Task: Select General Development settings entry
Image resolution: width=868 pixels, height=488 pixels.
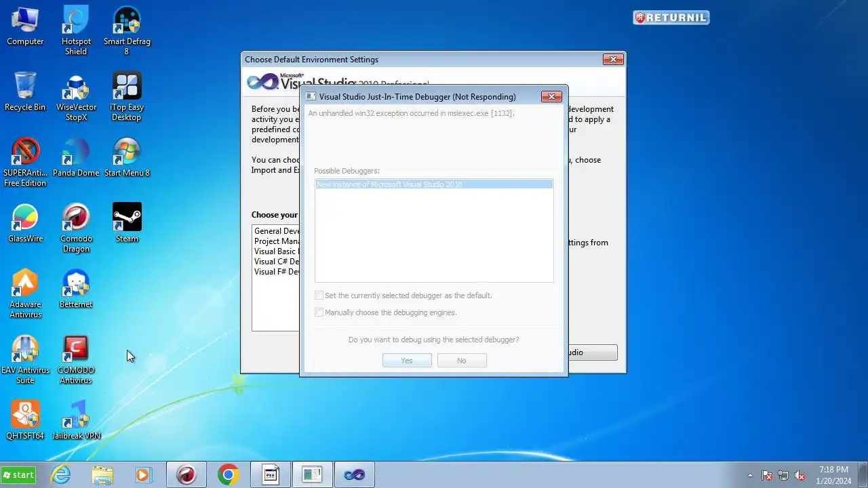Action: pos(277,231)
